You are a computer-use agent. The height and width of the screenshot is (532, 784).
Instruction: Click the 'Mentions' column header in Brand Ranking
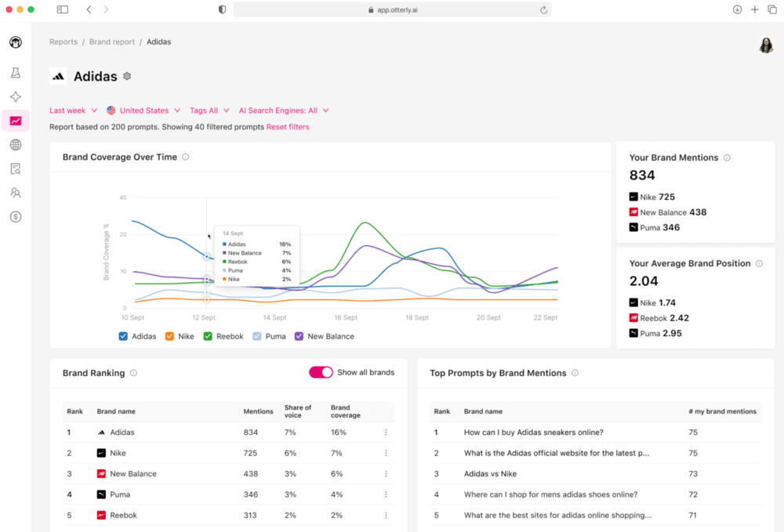coord(258,411)
